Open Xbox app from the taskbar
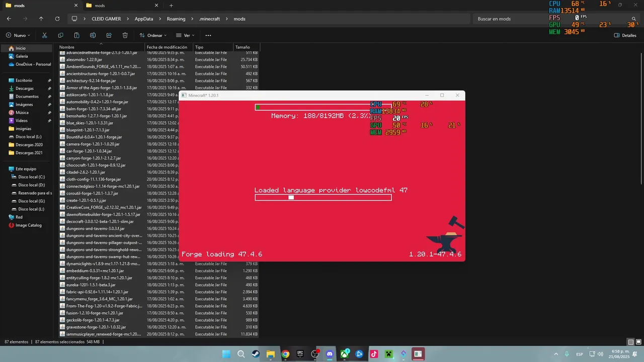 click(345, 354)
